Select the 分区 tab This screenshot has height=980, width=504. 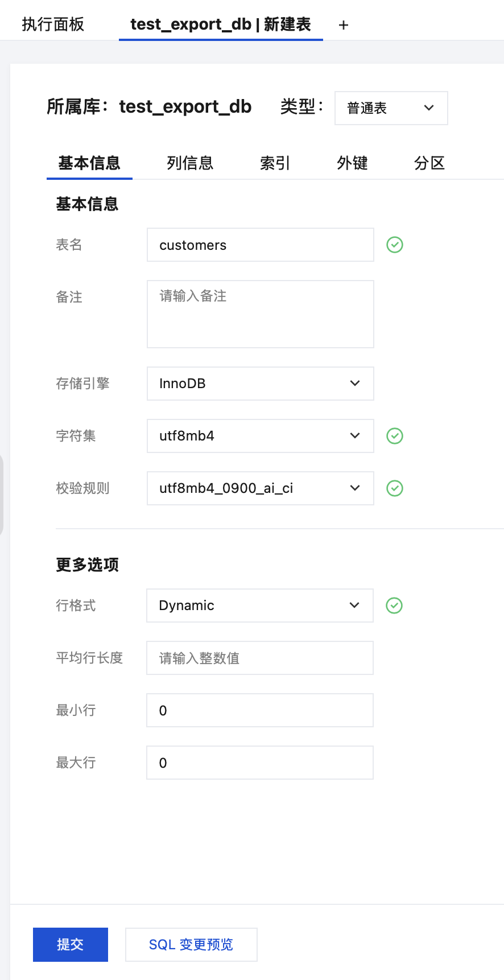tap(429, 163)
